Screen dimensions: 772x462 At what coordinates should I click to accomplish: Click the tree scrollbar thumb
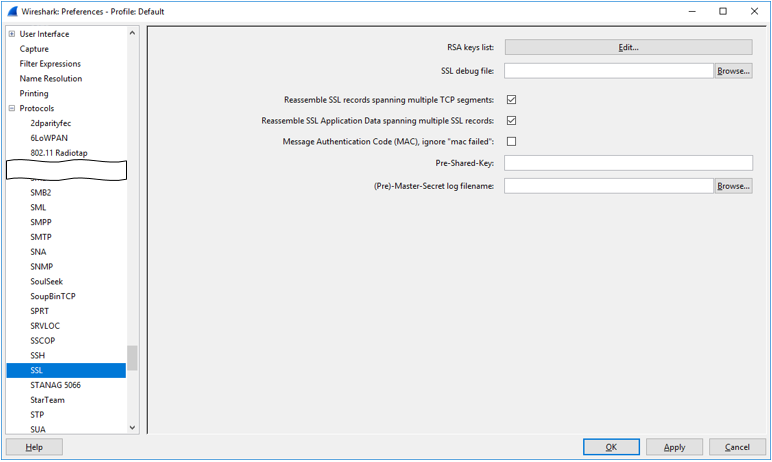pyautogui.click(x=132, y=358)
